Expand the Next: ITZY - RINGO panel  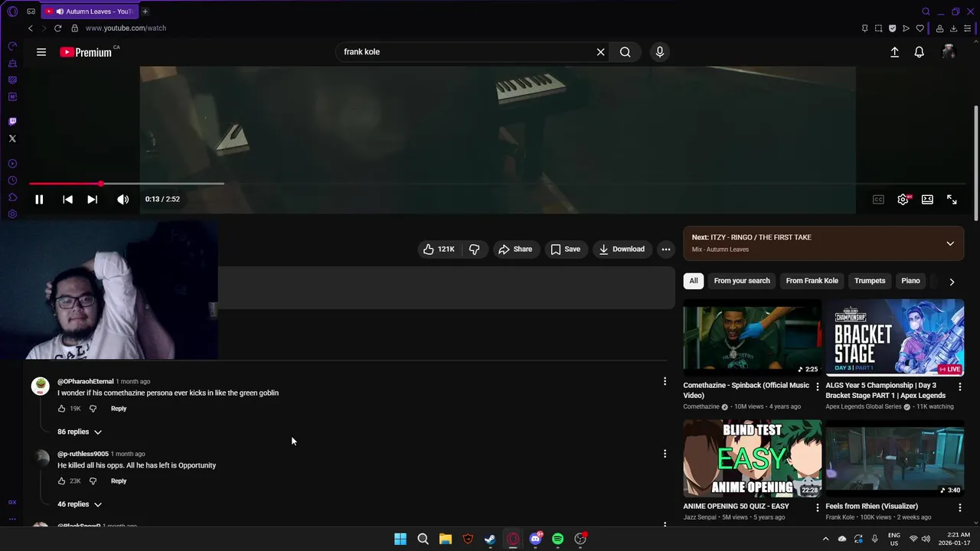point(950,243)
